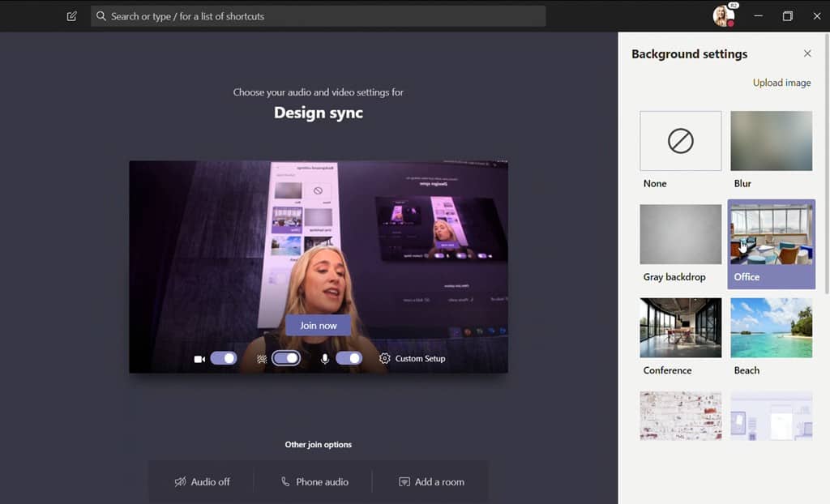Image resolution: width=830 pixels, height=504 pixels.
Task: Click the background effects icon beside toggle
Action: pos(262,358)
